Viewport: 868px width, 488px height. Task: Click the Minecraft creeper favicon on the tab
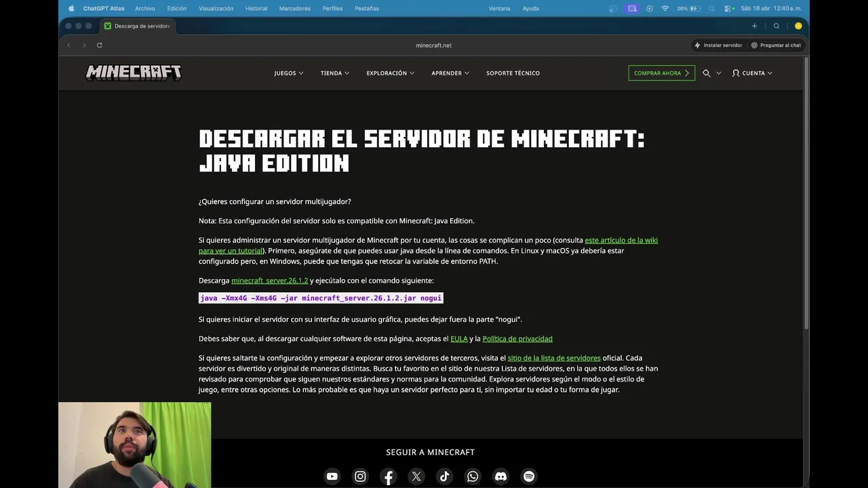[107, 26]
